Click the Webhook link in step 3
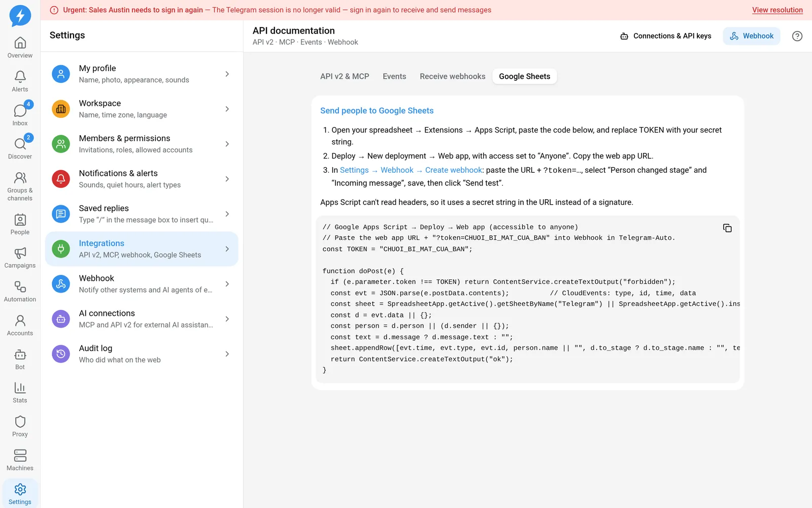 [397, 170]
